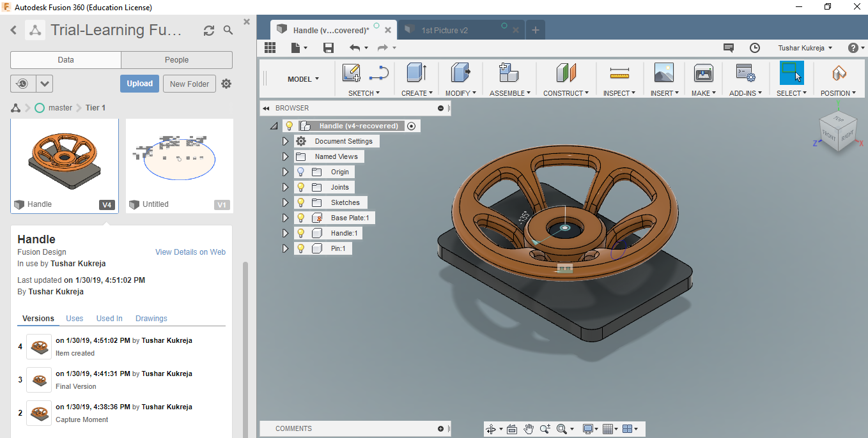Expand the Named Views tree node
Viewport: 868px width, 438px height.
[x=286, y=156]
